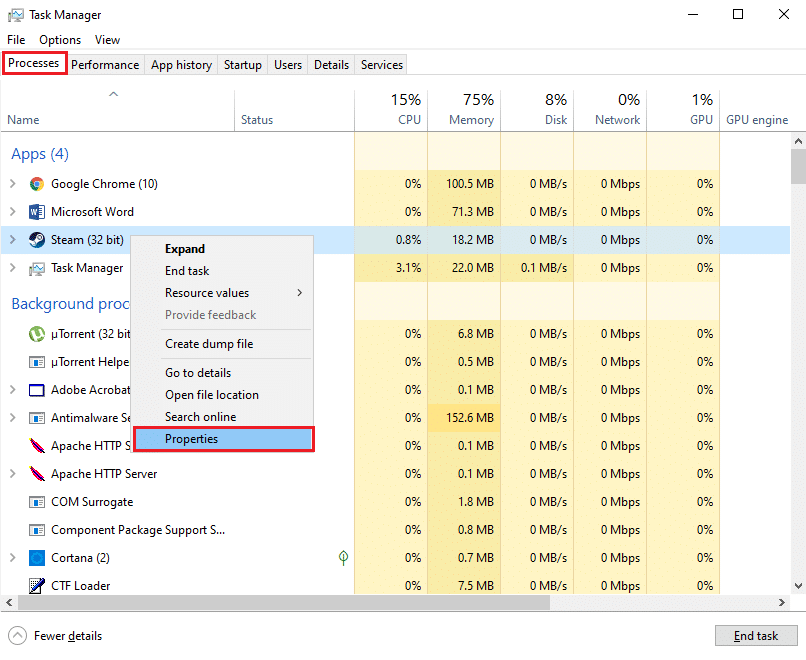
Task: Click the Microsoft Word process icon
Action: click(x=37, y=212)
